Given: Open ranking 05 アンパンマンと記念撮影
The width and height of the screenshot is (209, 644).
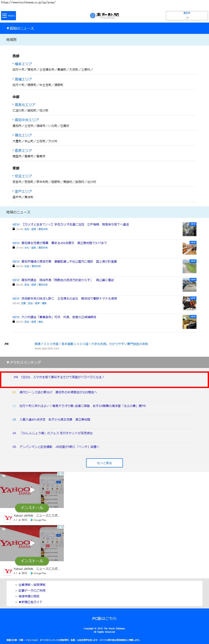Looking at the screenshot, I should coord(60,447).
